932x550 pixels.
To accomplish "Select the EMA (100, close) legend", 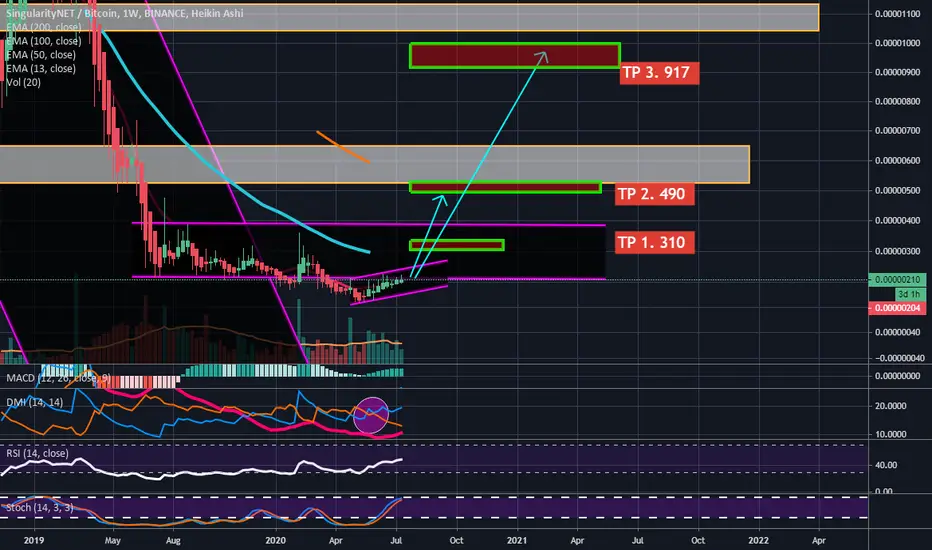I will [44, 41].
